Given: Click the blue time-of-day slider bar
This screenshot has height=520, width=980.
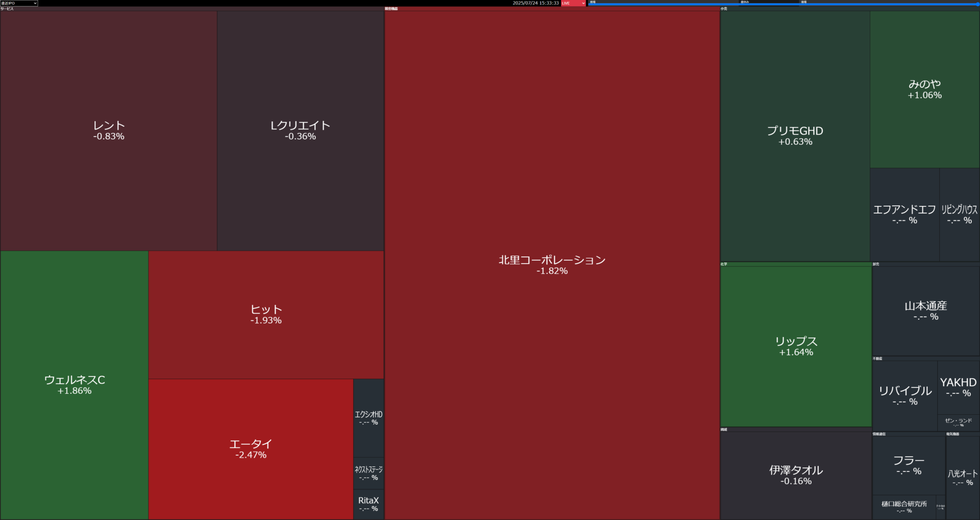Looking at the screenshot, I should point(783,4).
